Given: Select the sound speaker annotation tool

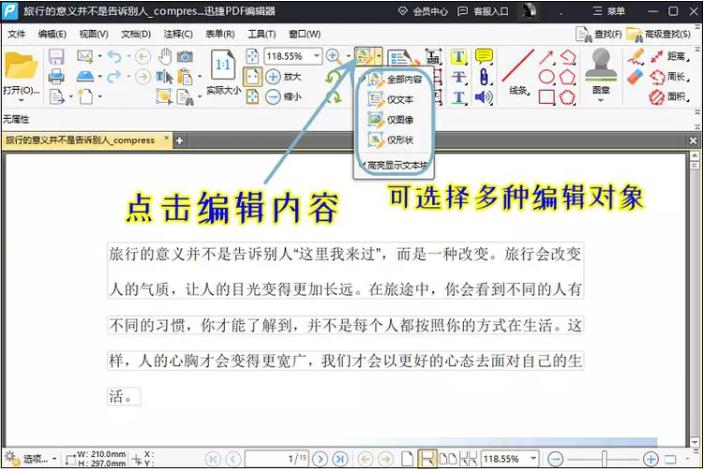Looking at the screenshot, I should [484, 97].
